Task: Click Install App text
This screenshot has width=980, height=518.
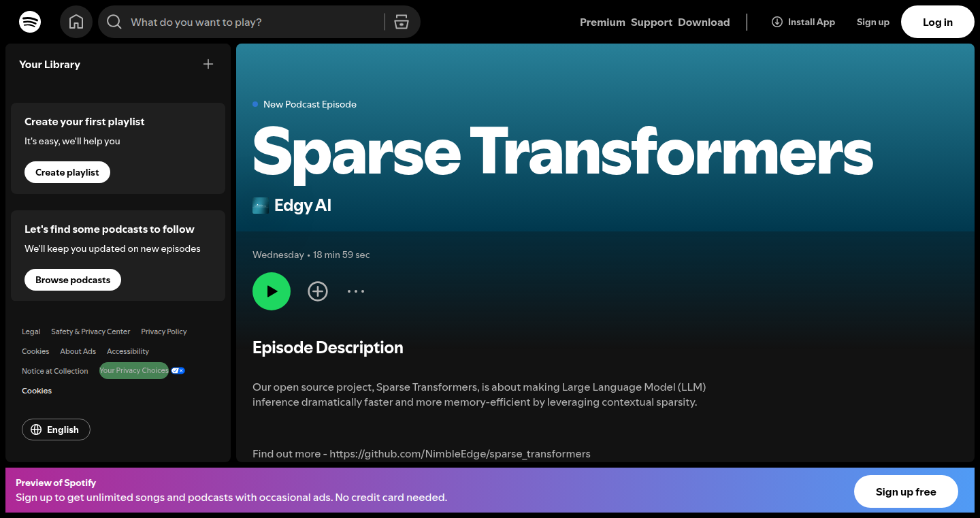Action: (x=811, y=22)
